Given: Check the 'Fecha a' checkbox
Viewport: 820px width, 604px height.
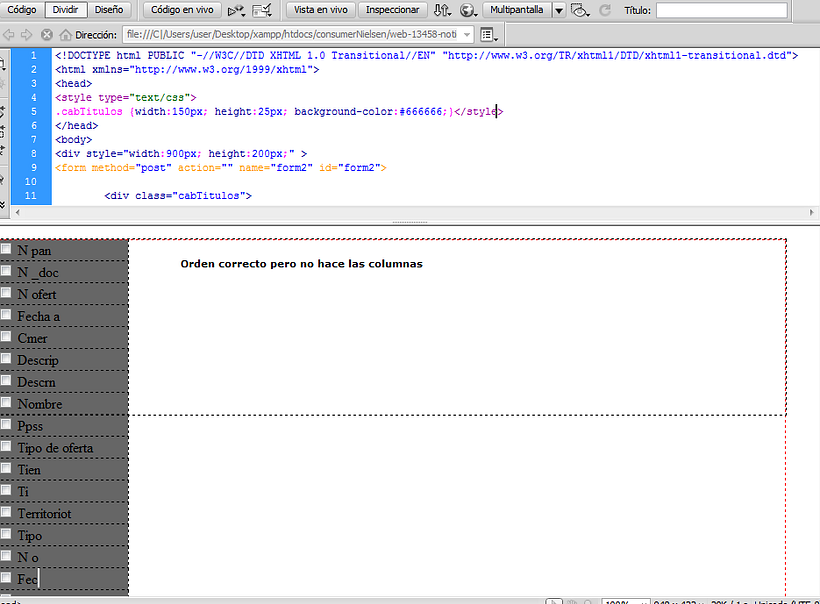Looking at the screenshot, I should (x=6, y=314).
